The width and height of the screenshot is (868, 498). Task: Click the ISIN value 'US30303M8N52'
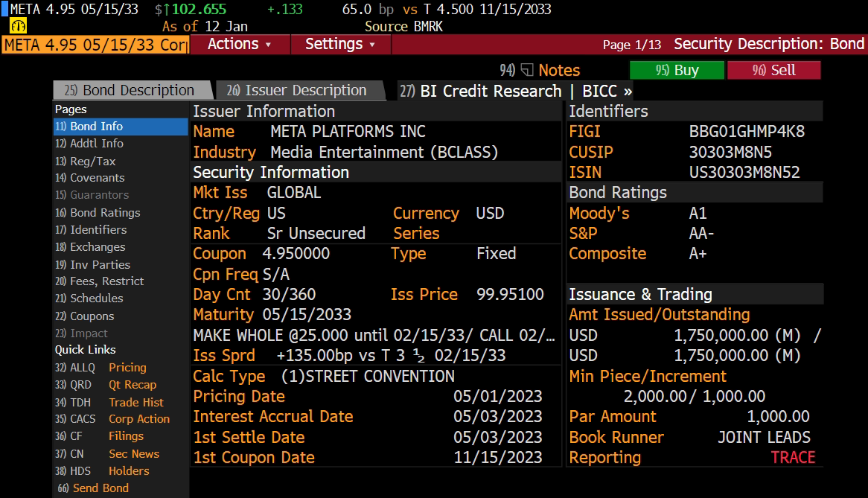tap(744, 173)
